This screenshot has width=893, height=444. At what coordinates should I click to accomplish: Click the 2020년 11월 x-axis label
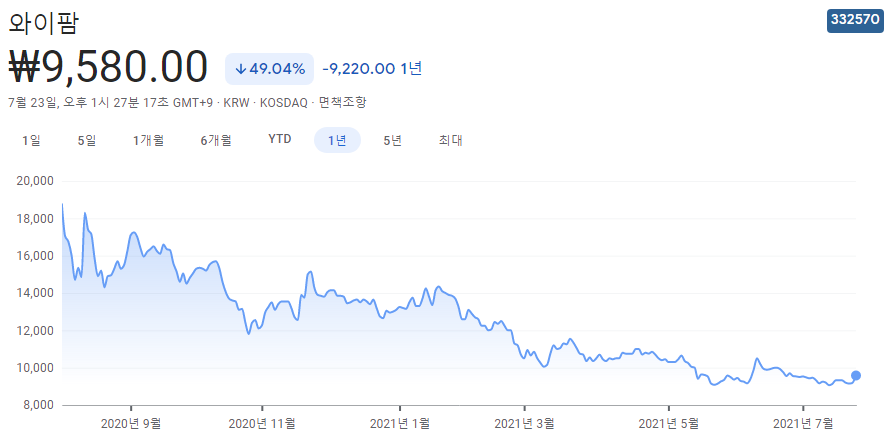262,424
